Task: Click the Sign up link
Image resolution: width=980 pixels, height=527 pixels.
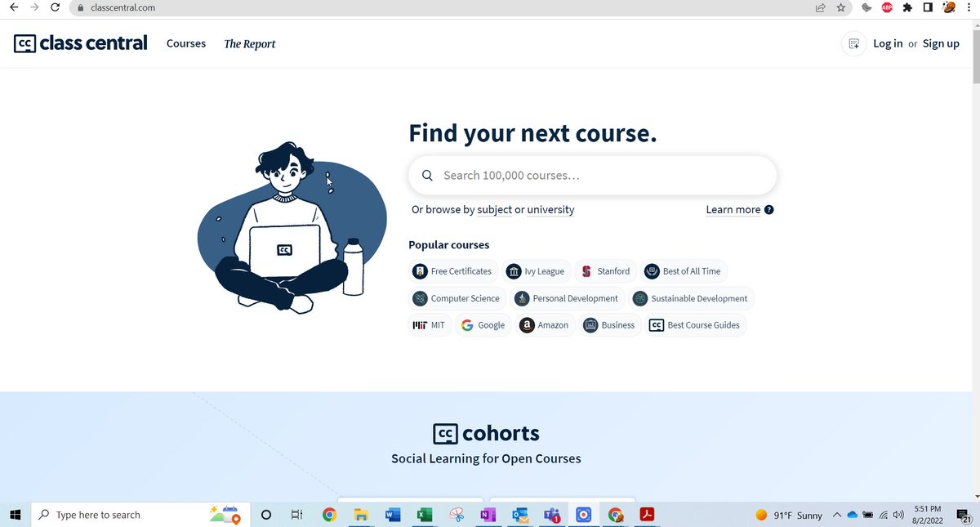Action: [x=941, y=43]
